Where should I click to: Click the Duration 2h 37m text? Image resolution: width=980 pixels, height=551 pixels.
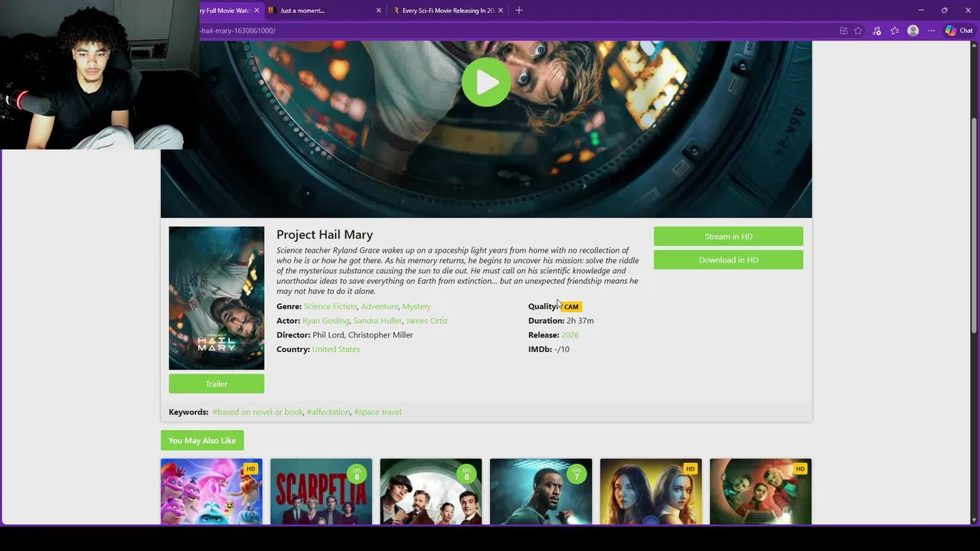(561, 321)
